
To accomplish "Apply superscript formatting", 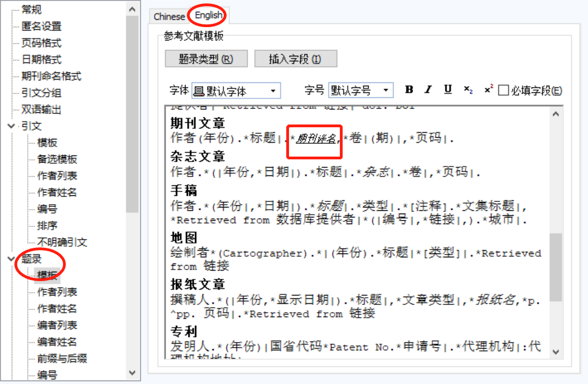I will pyautogui.click(x=488, y=90).
